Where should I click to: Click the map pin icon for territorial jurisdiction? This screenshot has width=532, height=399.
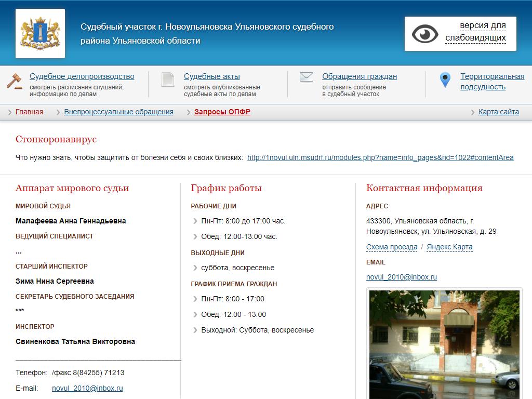(445, 80)
